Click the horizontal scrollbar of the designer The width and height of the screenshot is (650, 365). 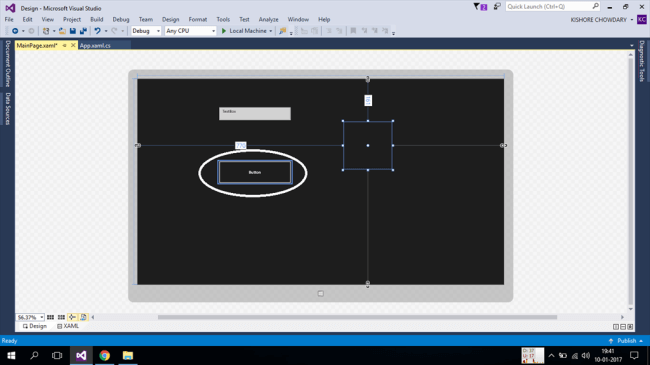(x=357, y=317)
